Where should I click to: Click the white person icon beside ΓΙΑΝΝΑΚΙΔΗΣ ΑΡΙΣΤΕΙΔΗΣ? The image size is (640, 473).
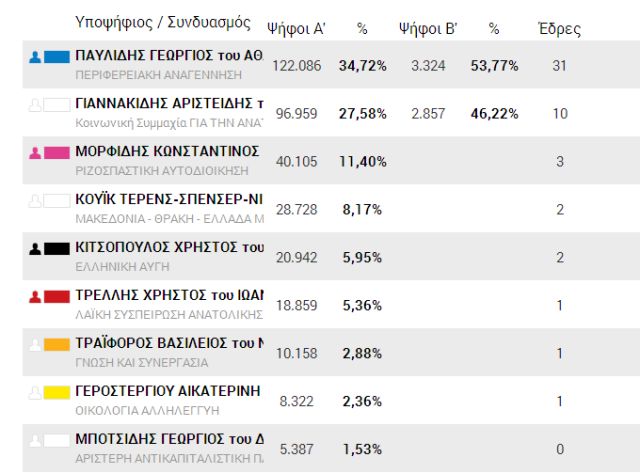(x=35, y=104)
